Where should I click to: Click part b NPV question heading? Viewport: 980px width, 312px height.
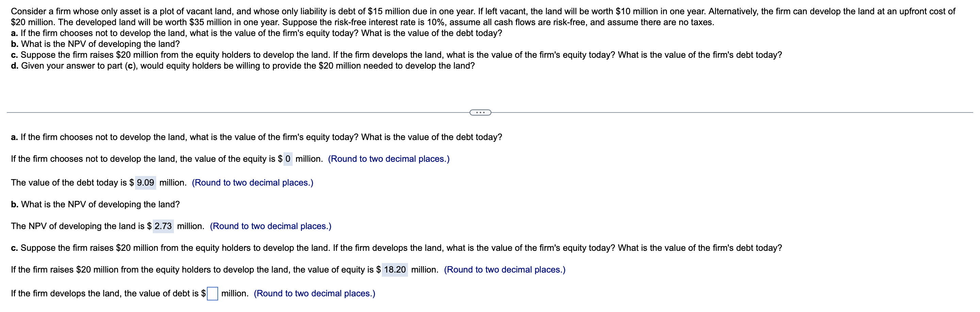click(x=96, y=204)
